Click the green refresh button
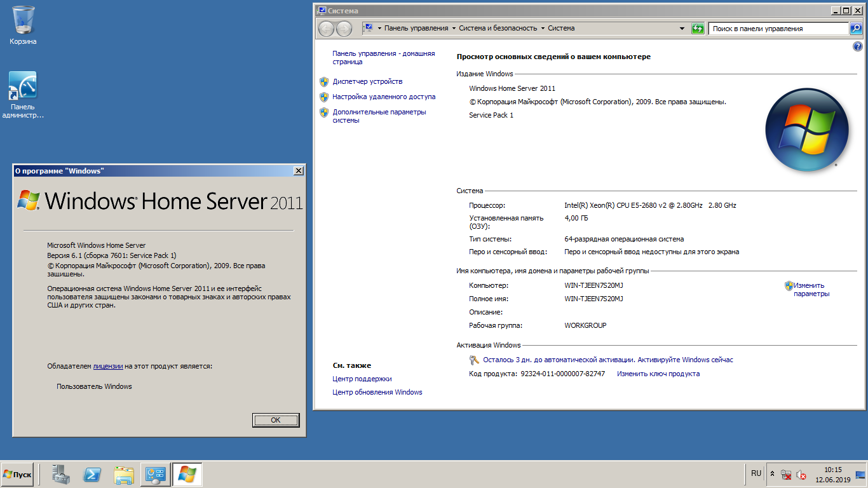Screen dimensions: 868x488 [x=698, y=29]
